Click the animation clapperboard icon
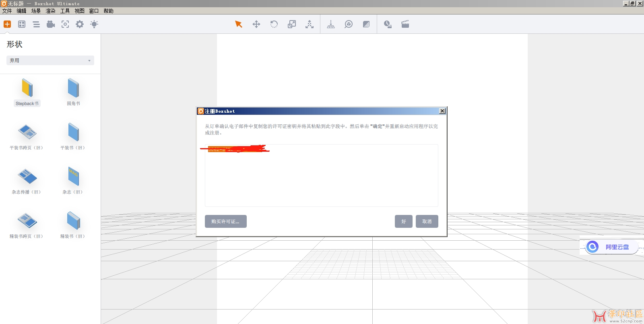This screenshot has height=324, width=644. 405,24
